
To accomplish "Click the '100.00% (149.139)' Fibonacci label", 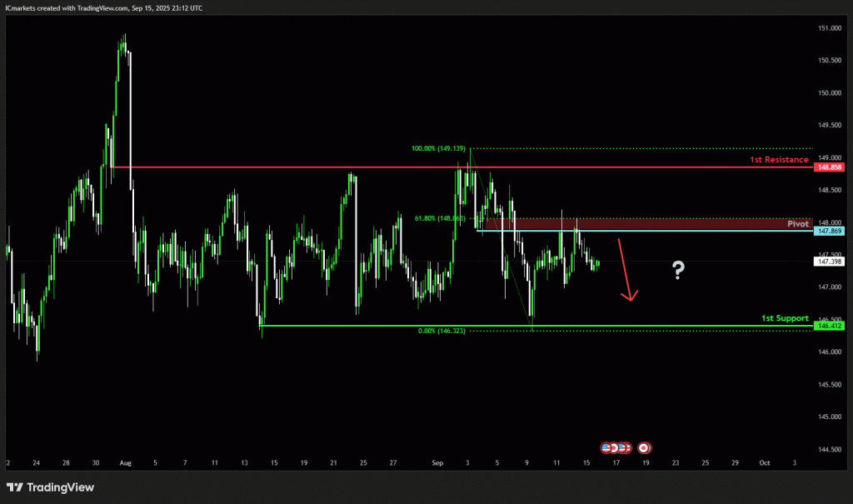I will [x=438, y=148].
